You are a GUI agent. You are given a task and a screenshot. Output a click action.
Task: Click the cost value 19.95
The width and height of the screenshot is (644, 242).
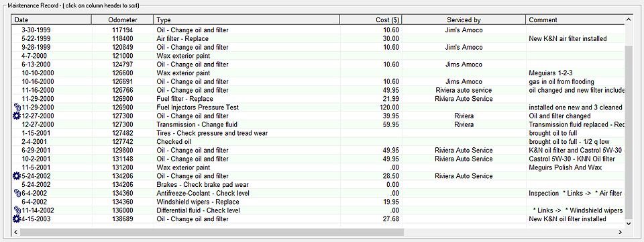coord(391,202)
